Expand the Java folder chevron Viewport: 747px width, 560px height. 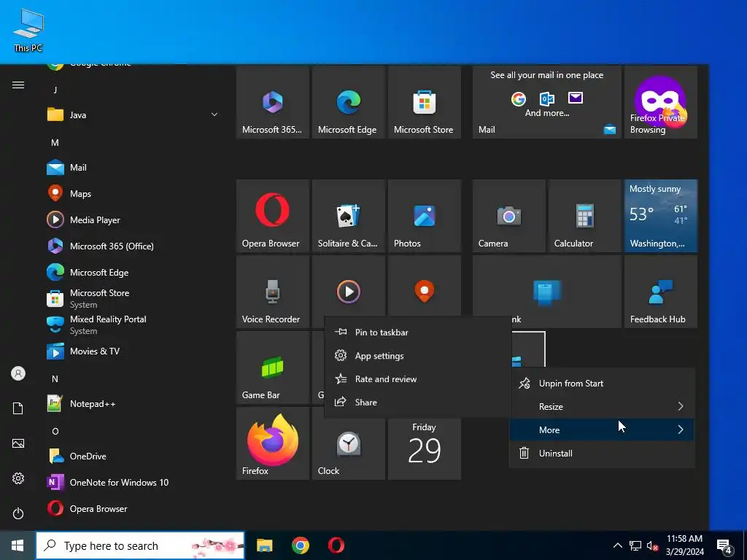pyautogui.click(x=214, y=114)
